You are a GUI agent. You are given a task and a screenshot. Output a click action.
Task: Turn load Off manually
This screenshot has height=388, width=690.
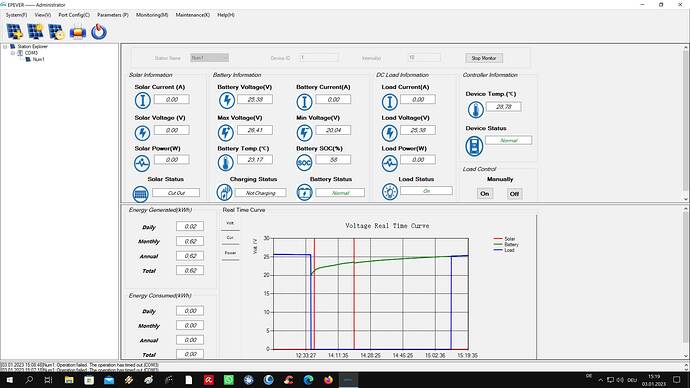[514, 194]
